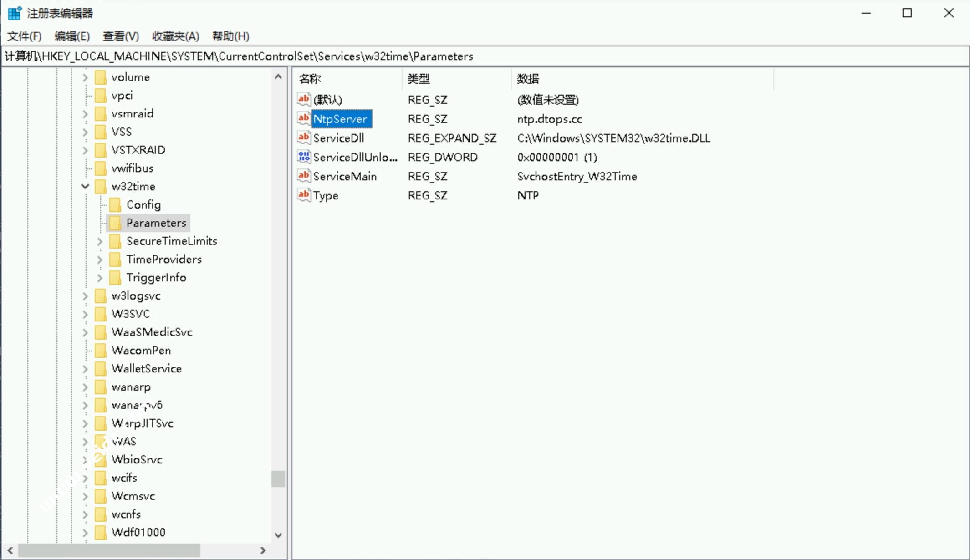Open the 查看(V) menu
This screenshot has height=560, width=970.
click(121, 36)
